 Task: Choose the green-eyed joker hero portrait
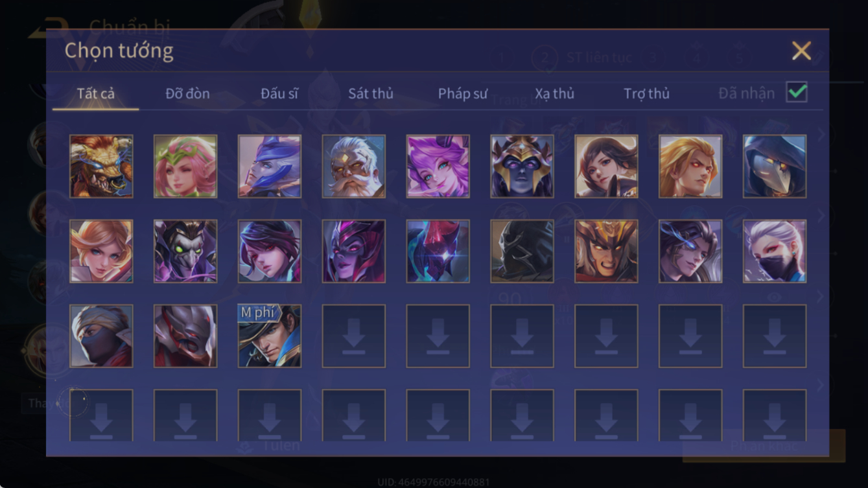click(185, 251)
